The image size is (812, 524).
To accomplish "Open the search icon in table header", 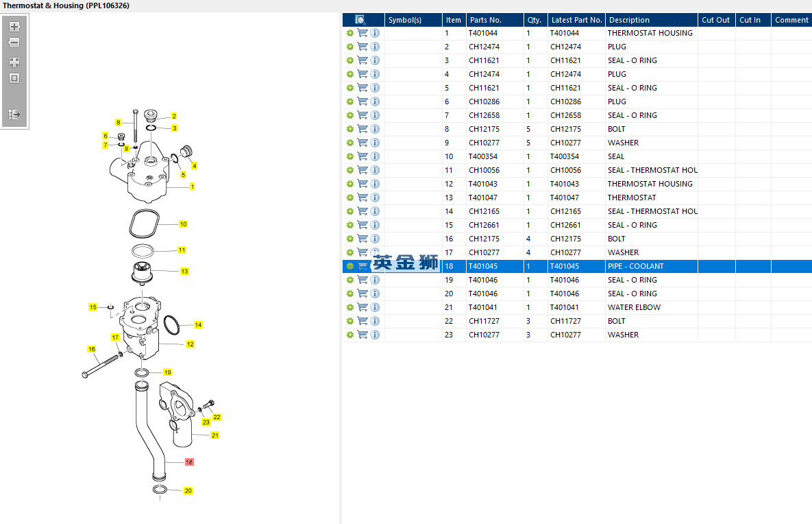I will (360, 20).
